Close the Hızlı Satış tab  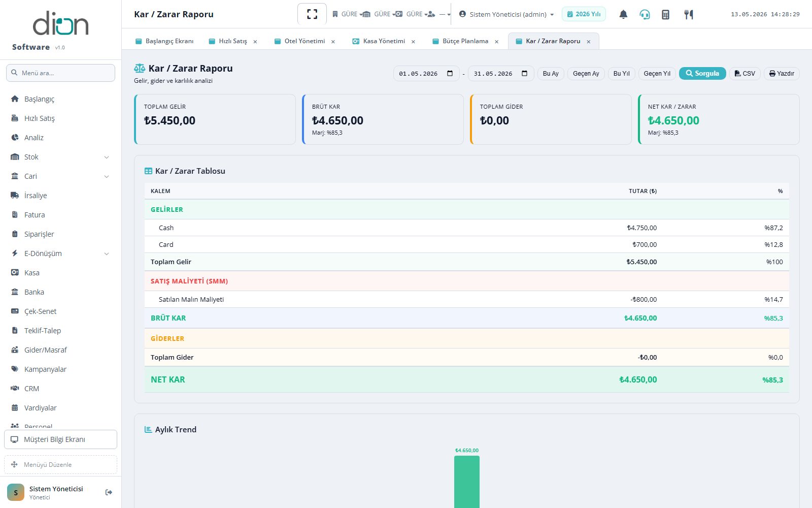[255, 42]
